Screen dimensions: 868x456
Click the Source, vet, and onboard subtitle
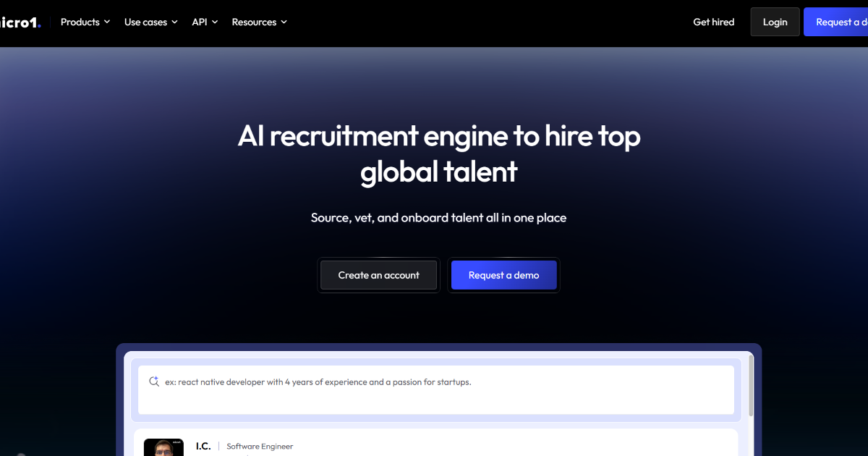(x=438, y=217)
